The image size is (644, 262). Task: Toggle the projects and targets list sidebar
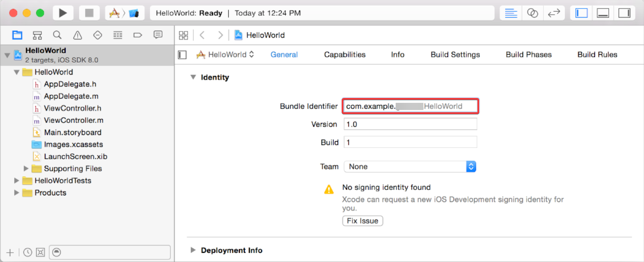click(x=182, y=55)
